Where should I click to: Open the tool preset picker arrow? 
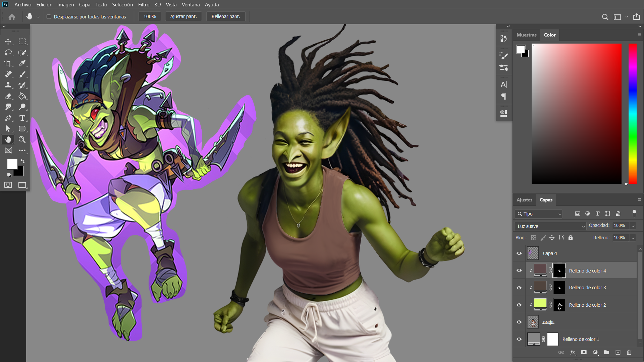(38, 17)
